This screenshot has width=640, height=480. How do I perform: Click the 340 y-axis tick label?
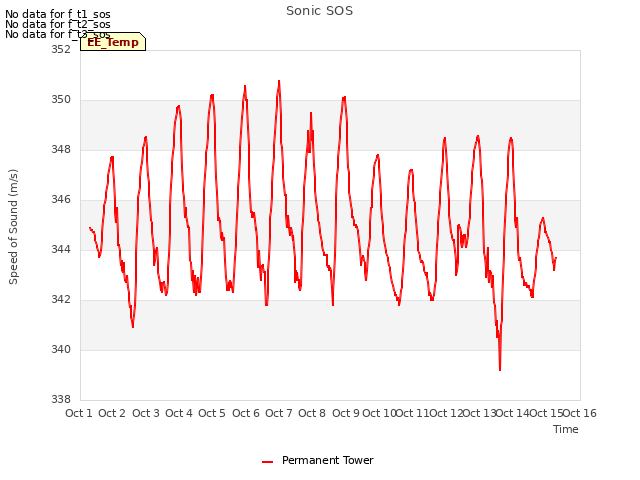[x=61, y=350]
